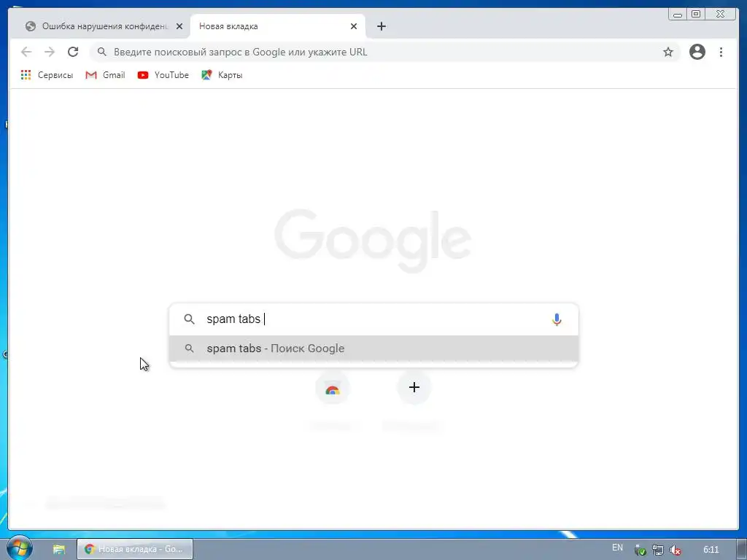Select the 'Новая вкладка' tab
The image size is (747, 560).
tap(277, 27)
